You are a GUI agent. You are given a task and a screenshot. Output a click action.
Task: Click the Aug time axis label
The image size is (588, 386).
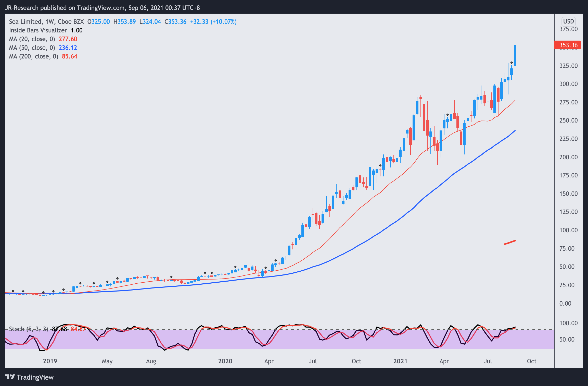151,361
